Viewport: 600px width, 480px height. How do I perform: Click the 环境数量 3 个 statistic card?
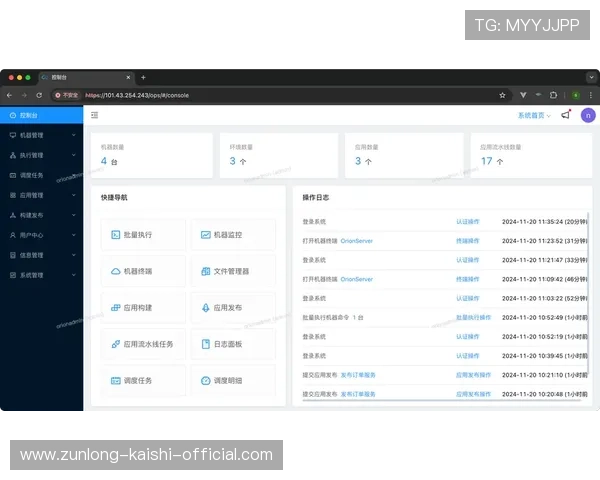279,155
